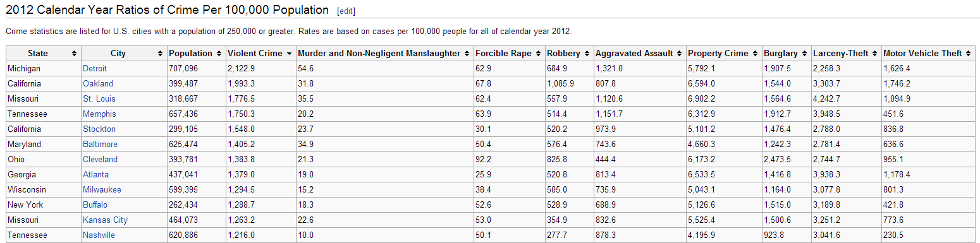Toggle Violent Crime descending sort arrow
Screen dimensions: 980x243
(x=289, y=54)
